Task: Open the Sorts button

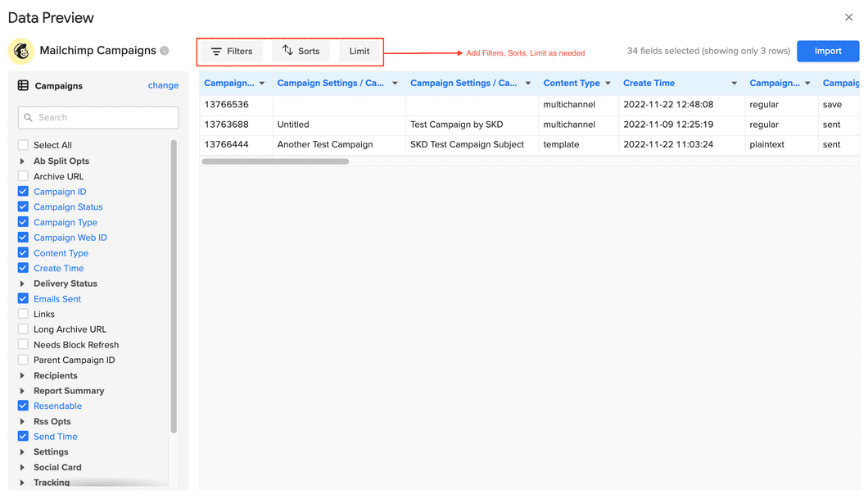Action: pyautogui.click(x=301, y=51)
